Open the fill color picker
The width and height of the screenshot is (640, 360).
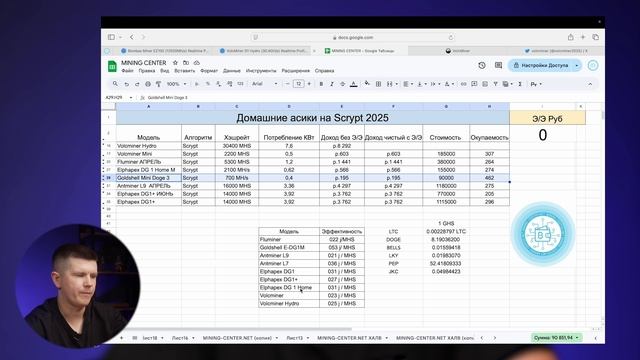[x=367, y=84]
